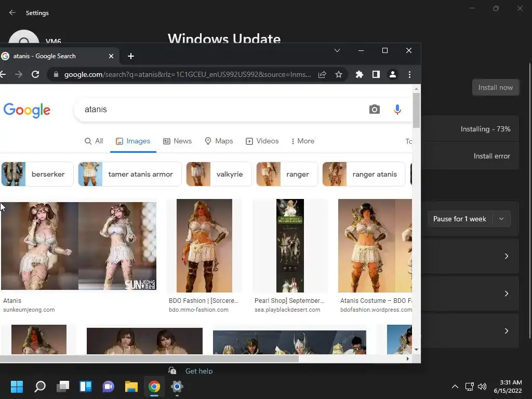Open the Chrome extensions puzzle icon
Screen dimensions: 532x399
(360, 74)
